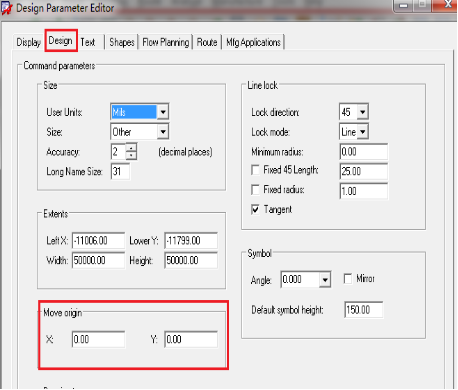Increase Accuracy with the up spinner arrow

[x=131, y=147]
